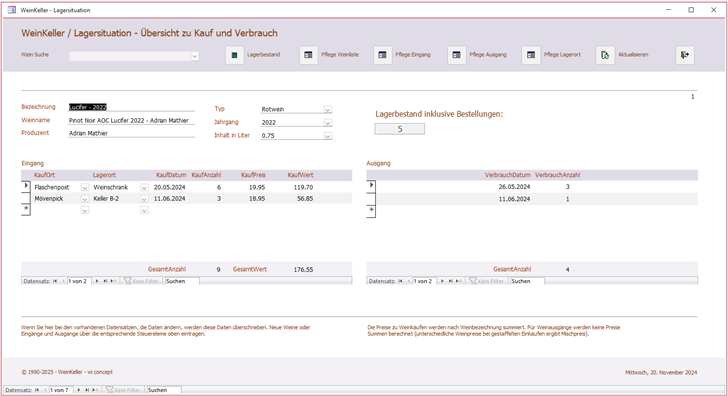Open the Pflege Lagerort form icon
Screen dimensions: 728x396
[x=531, y=55]
